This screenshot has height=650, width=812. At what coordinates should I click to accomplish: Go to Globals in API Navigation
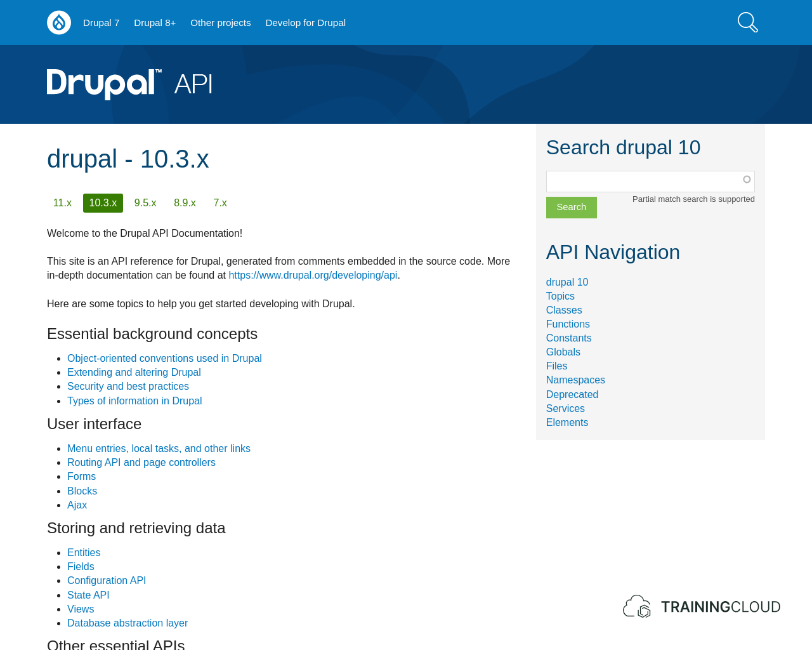coord(563,352)
